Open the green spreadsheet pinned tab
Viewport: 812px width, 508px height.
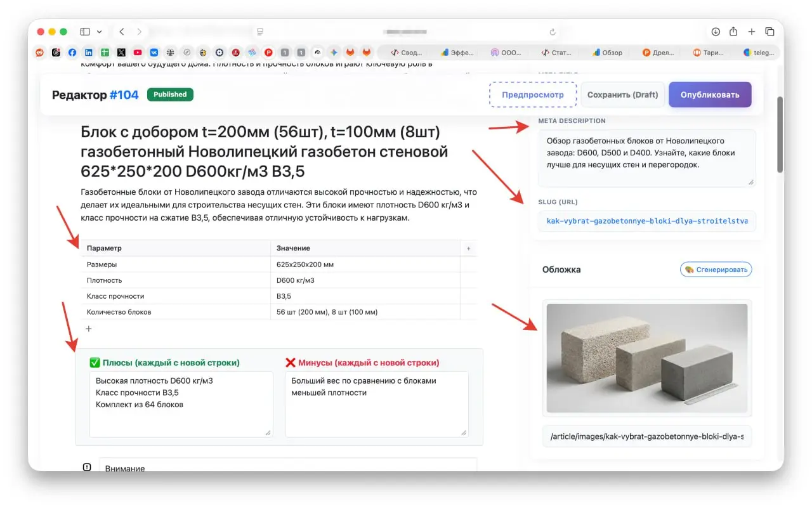pos(105,53)
